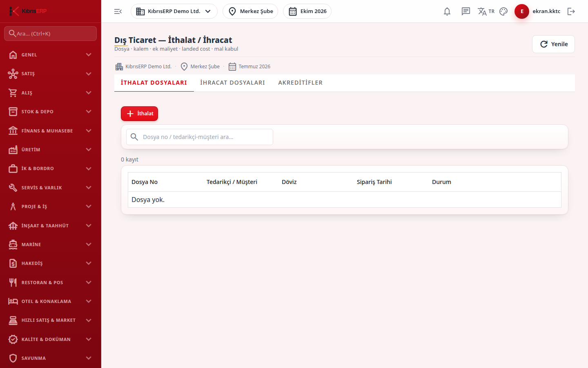Expand the Kalite & Doküman chevron
Screen dimensions: 588x368
point(89,339)
